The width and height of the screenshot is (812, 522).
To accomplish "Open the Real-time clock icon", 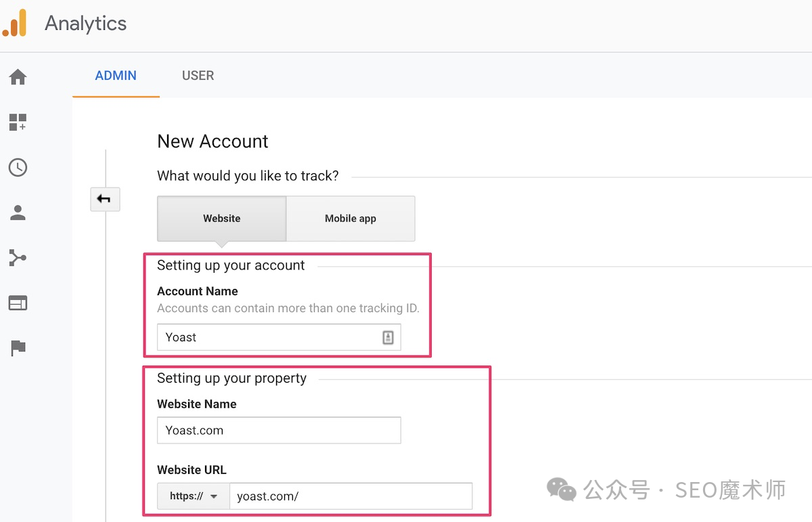I will coord(18,167).
